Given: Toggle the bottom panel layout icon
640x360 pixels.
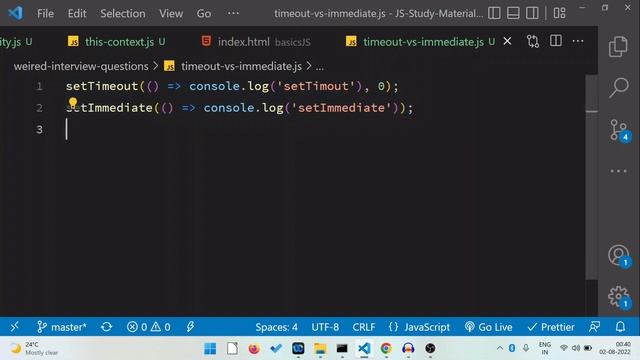Looking at the screenshot, I should (513, 13).
